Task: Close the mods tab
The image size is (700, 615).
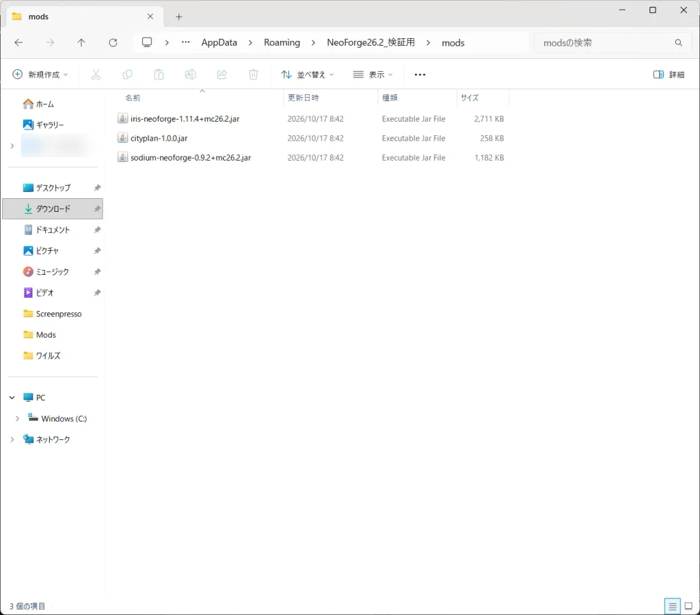Action: [x=150, y=16]
